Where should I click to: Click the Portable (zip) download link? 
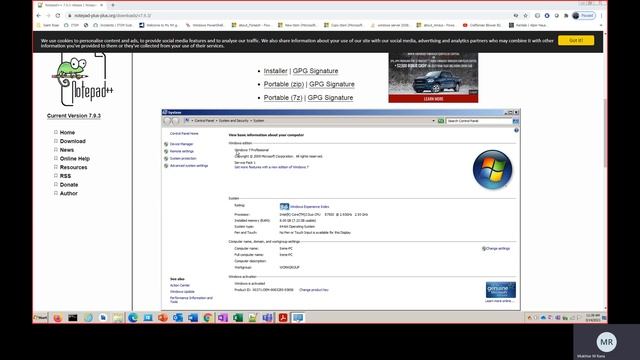pos(284,84)
